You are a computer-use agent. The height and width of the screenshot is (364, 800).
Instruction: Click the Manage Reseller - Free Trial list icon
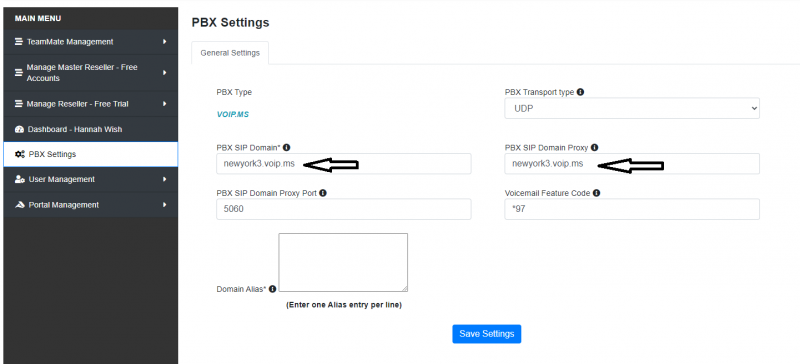pos(19,104)
